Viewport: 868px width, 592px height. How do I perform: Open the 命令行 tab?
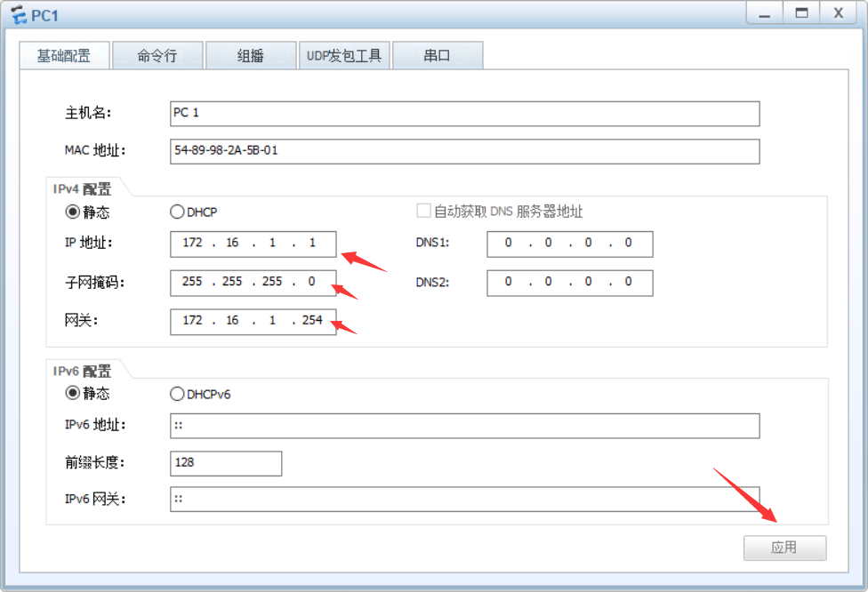coord(157,55)
